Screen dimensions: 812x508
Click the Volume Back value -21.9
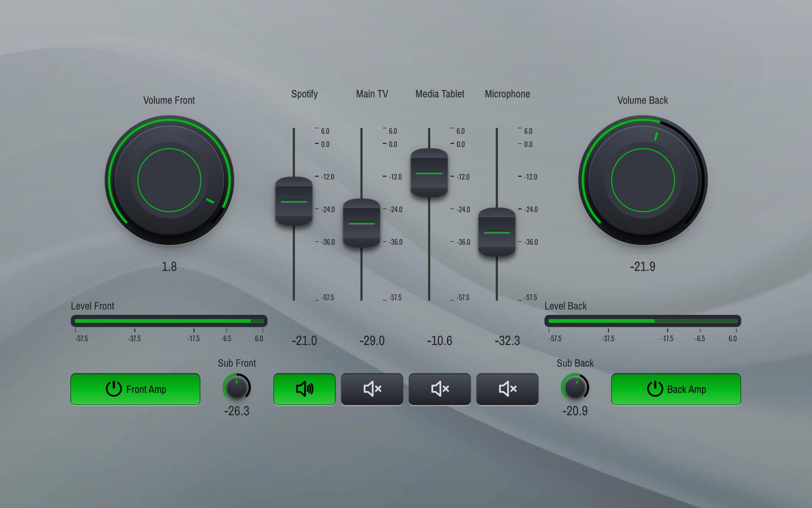point(642,267)
